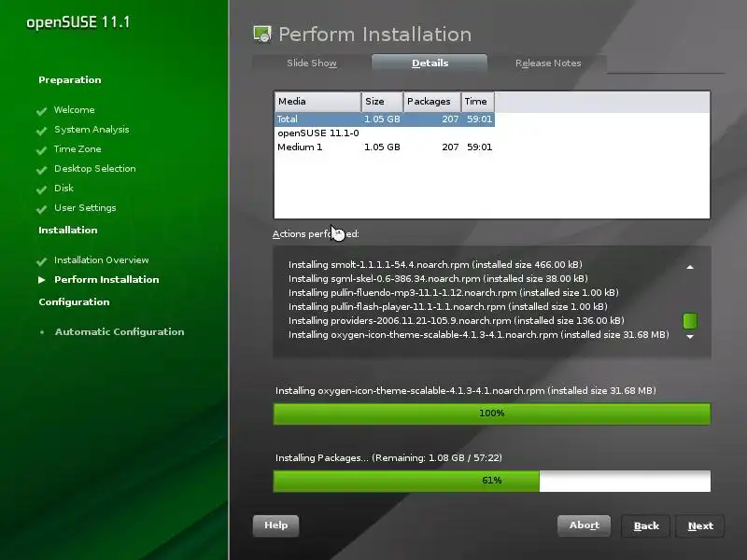Sort by the Media column header
The height and width of the screenshot is (560, 747).
(317, 102)
